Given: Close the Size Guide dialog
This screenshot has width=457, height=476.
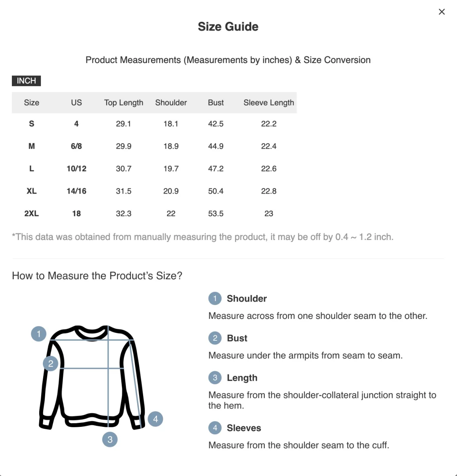Looking at the screenshot, I should [442, 12].
